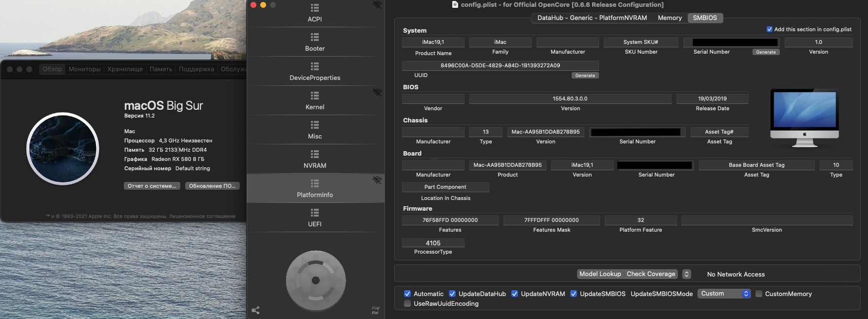Open the UpdateSMBIOSMode Custom dropdown

[x=724, y=294]
